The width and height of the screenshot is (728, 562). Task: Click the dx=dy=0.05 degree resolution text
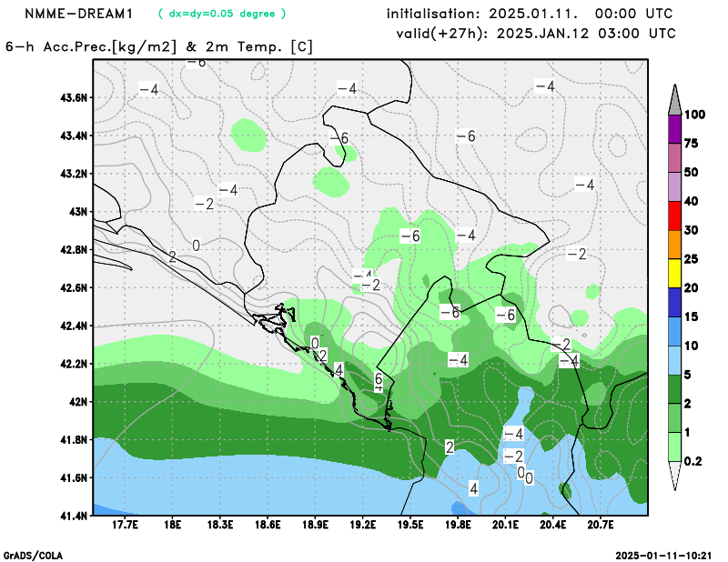point(222,14)
